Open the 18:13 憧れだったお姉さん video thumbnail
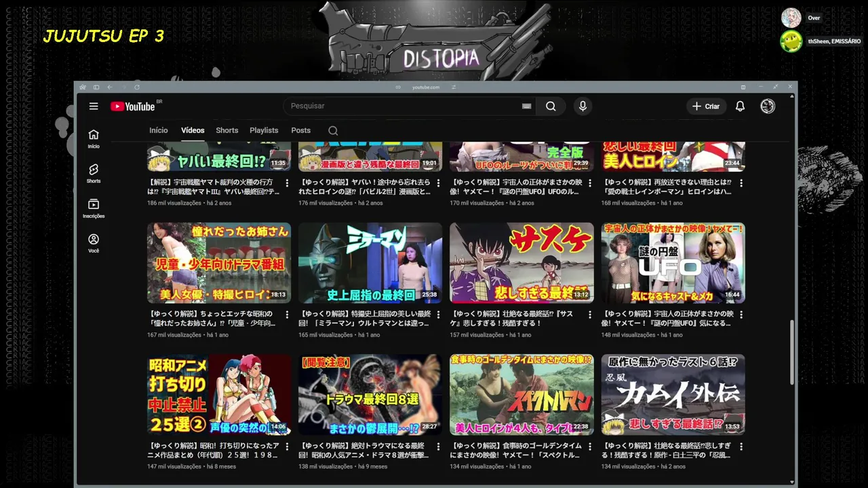Image resolution: width=868 pixels, height=488 pixels. click(219, 262)
